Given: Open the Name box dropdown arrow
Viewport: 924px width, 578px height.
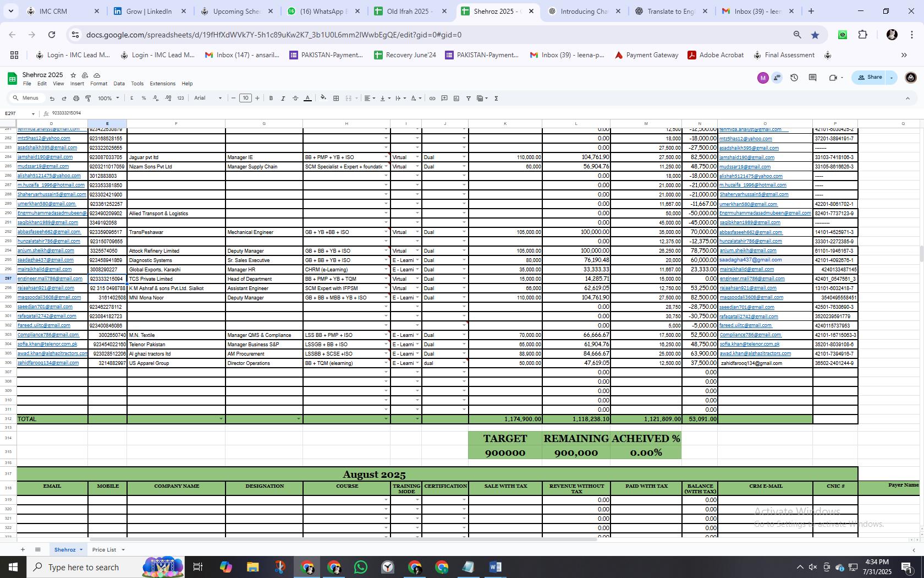Looking at the screenshot, I should pyautogui.click(x=33, y=113).
